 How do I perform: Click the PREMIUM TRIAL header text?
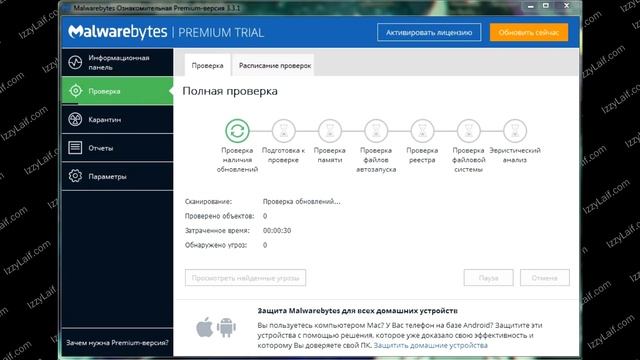pyautogui.click(x=221, y=33)
